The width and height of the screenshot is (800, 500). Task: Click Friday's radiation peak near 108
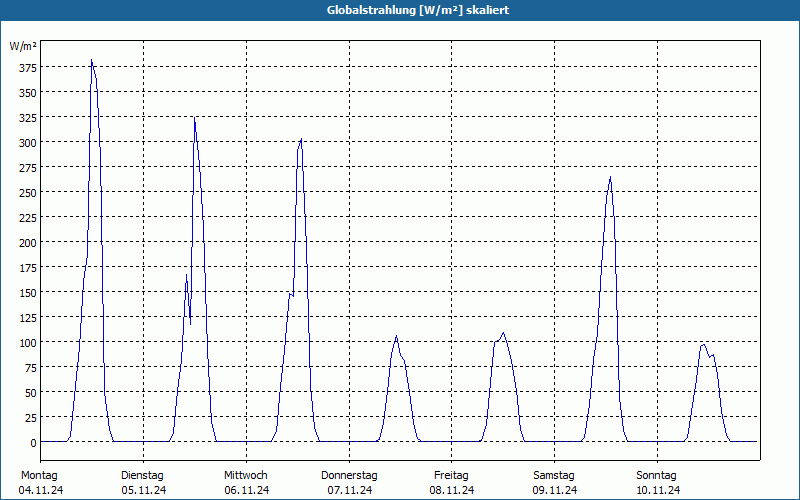504,333
